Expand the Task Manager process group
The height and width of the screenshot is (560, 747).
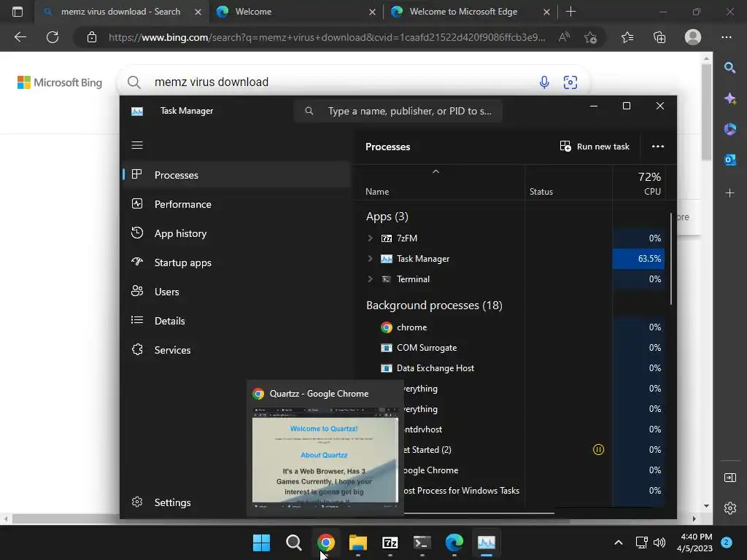click(x=370, y=259)
